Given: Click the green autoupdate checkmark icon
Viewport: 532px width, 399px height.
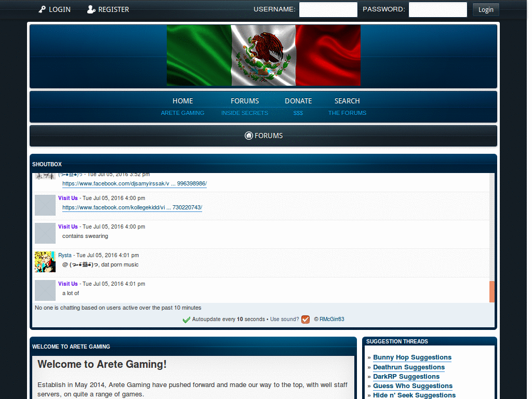Looking at the screenshot, I should tap(187, 320).
